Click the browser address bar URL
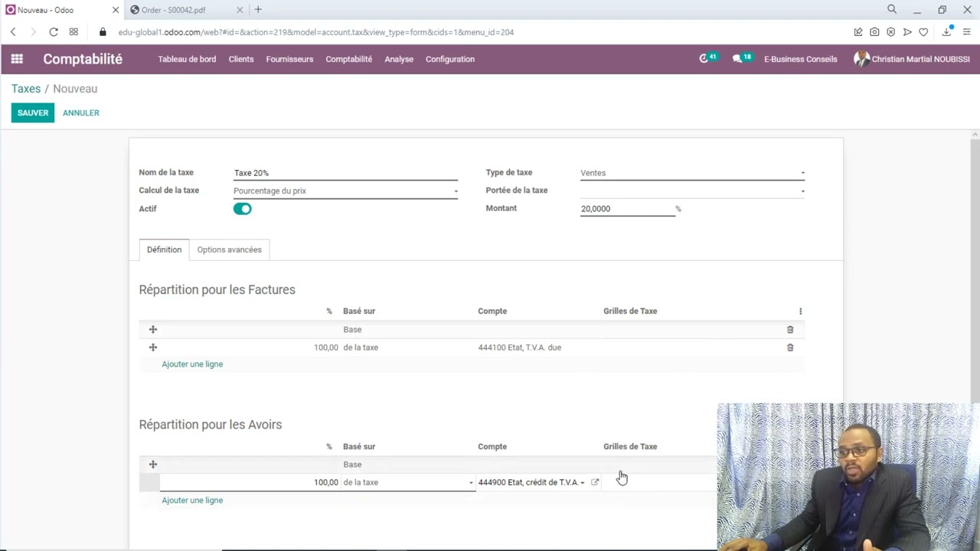The image size is (980, 551). point(315,32)
